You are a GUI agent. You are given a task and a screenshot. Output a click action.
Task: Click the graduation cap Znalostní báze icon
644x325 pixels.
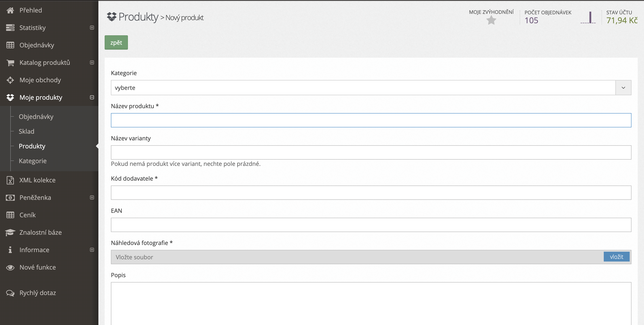pos(10,232)
